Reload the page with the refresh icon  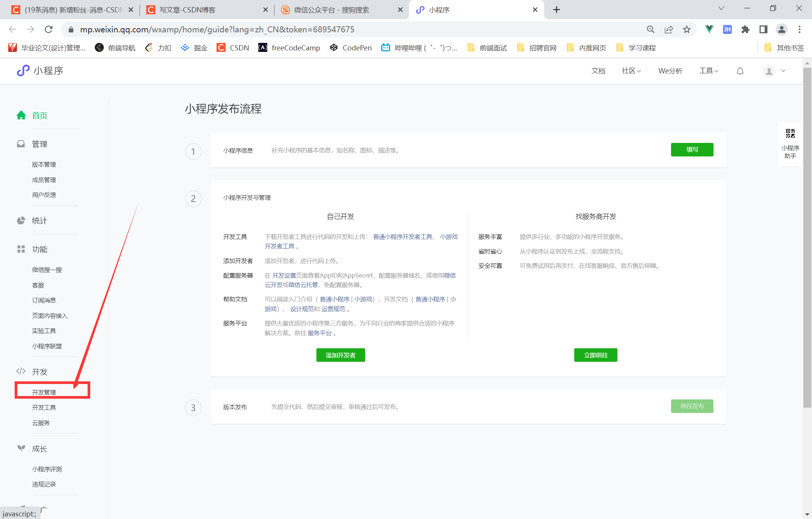pos(48,29)
